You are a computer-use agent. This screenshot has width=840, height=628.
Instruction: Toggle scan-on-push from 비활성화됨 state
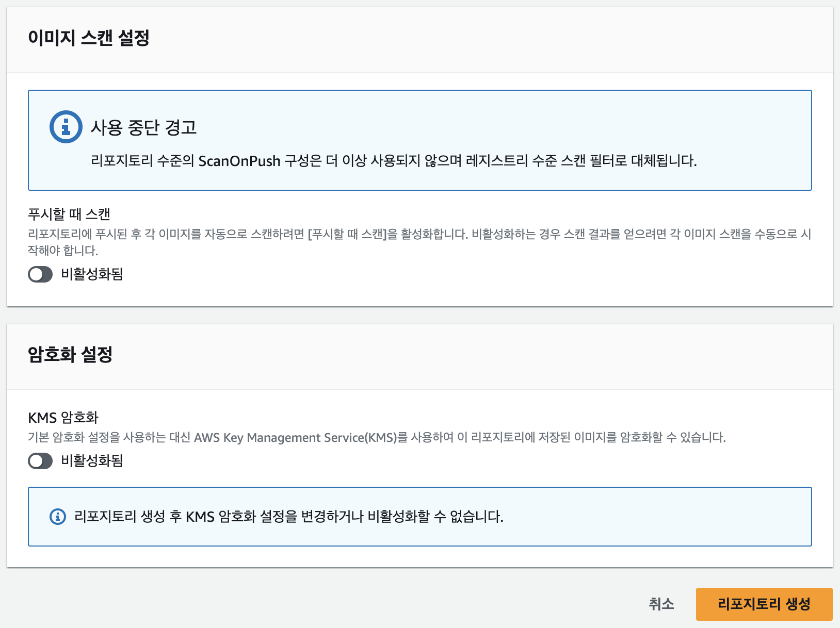(40, 275)
